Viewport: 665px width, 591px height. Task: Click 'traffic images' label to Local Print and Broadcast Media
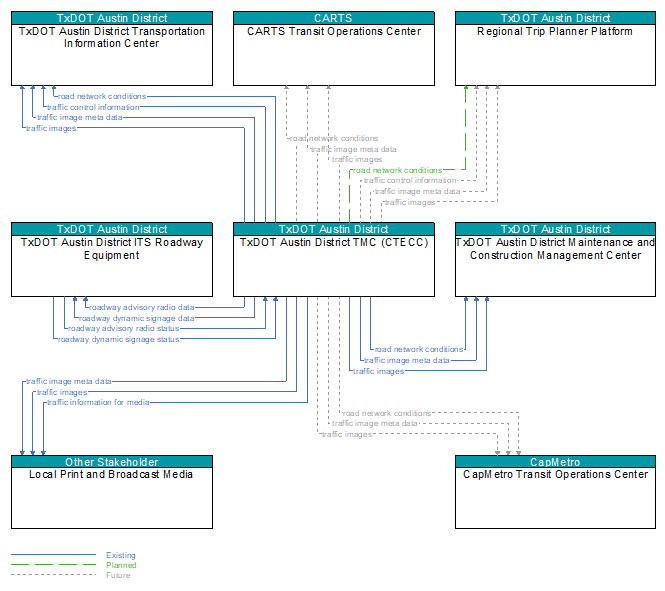click(x=62, y=392)
